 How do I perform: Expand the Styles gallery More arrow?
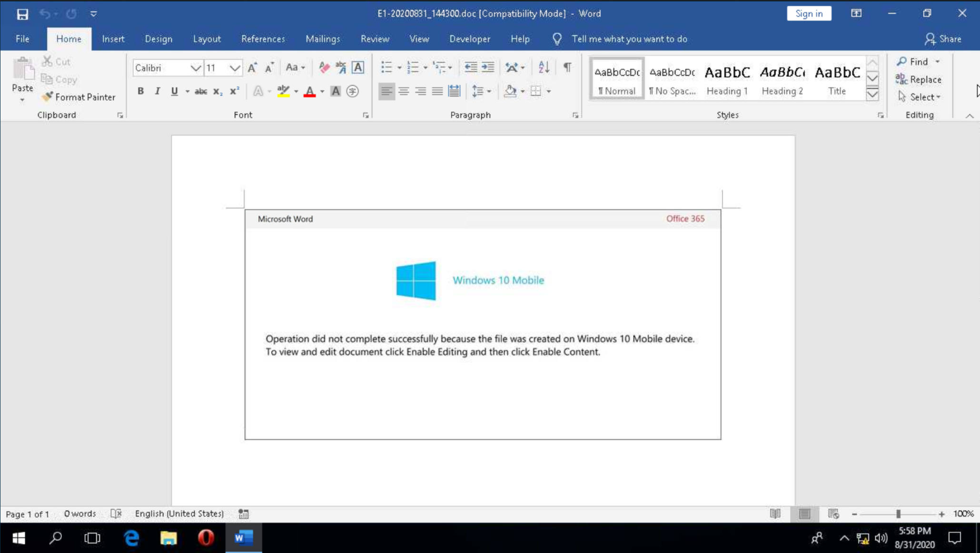[x=872, y=94]
